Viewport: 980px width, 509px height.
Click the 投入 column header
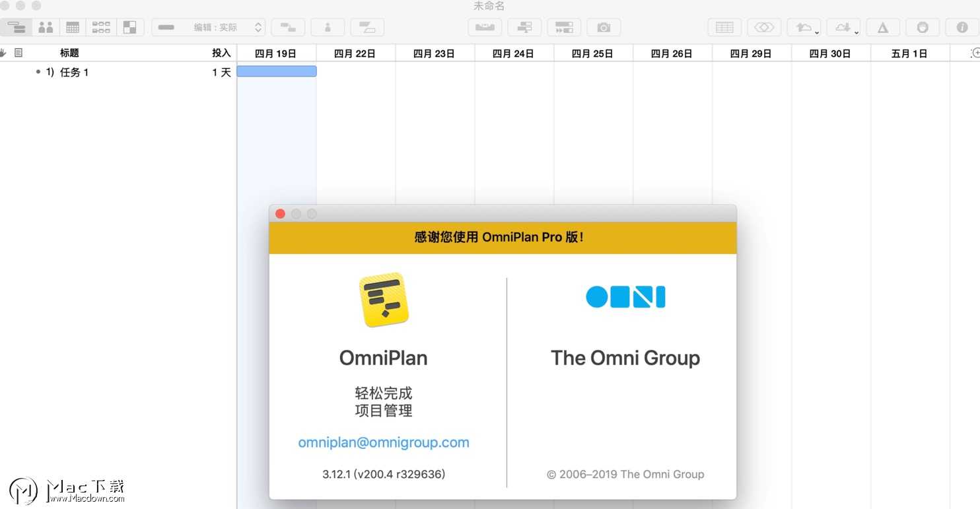(221, 53)
